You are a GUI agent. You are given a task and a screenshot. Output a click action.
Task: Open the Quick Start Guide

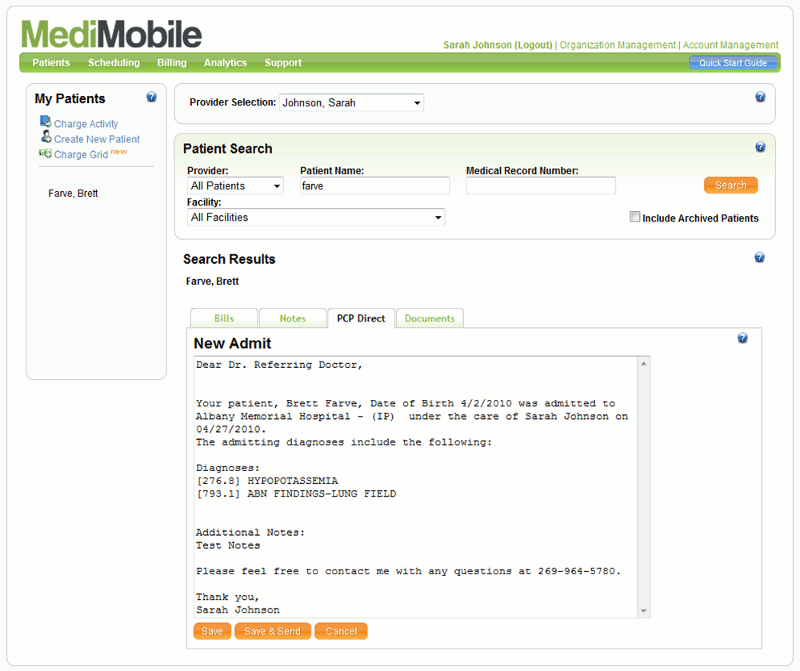pyautogui.click(x=733, y=63)
